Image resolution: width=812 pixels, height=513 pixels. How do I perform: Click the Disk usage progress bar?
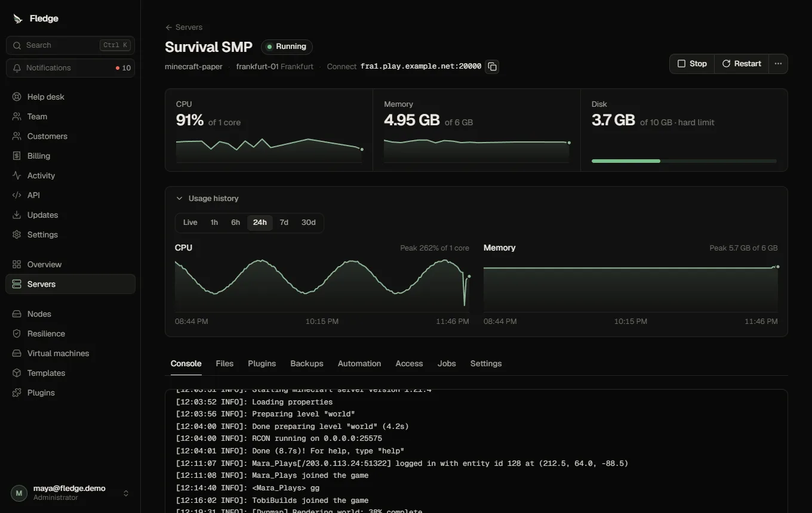tap(684, 161)
